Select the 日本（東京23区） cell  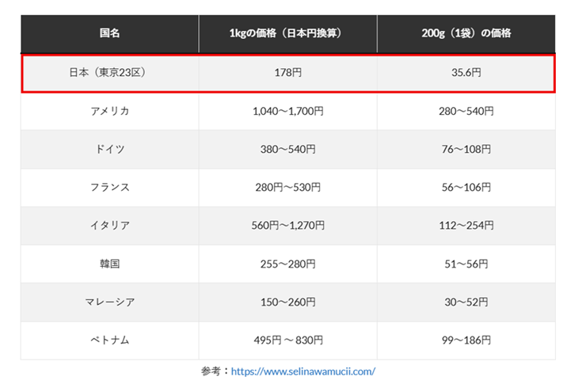point(109,73)
